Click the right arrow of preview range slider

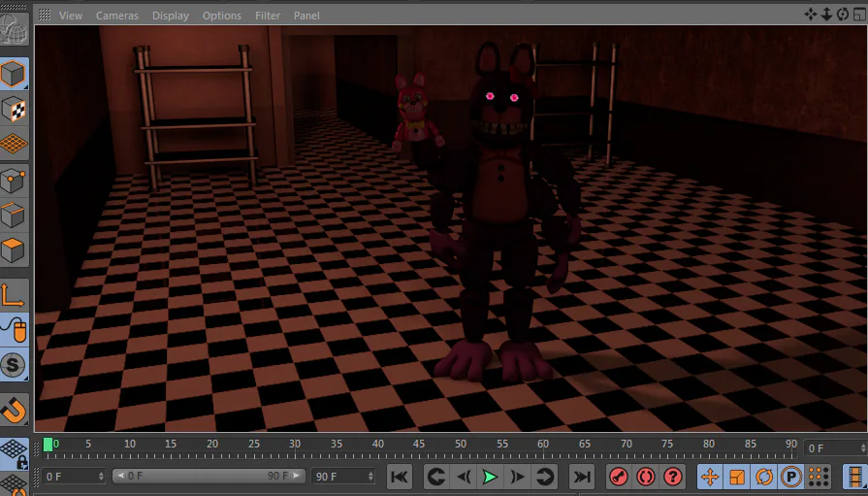point(297,476)
